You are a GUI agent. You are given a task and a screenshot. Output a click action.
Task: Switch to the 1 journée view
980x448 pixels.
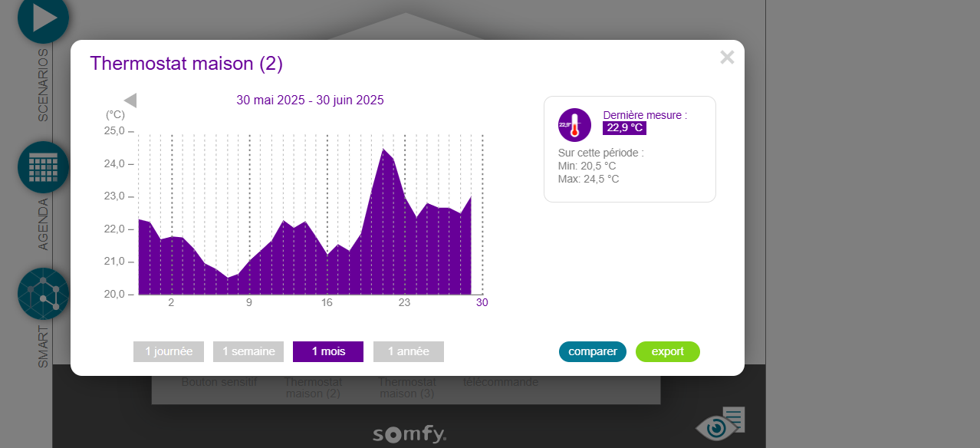(169, 351)
